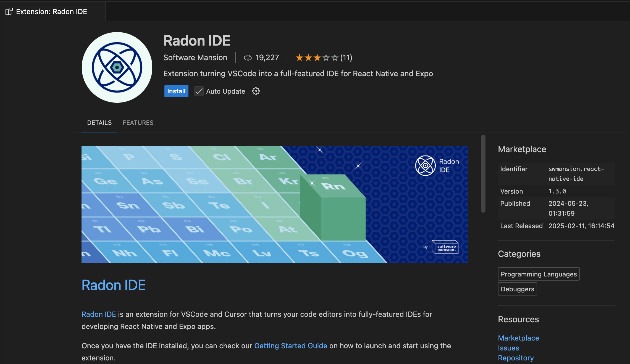
Task: Click the Radon logo in banner image
Action: click(426, 166)
